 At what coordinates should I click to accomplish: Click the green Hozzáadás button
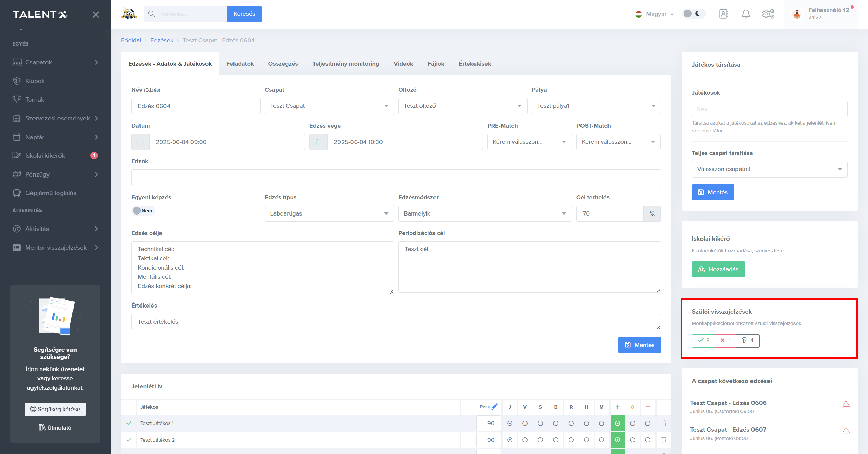click(x=718, y=270)
